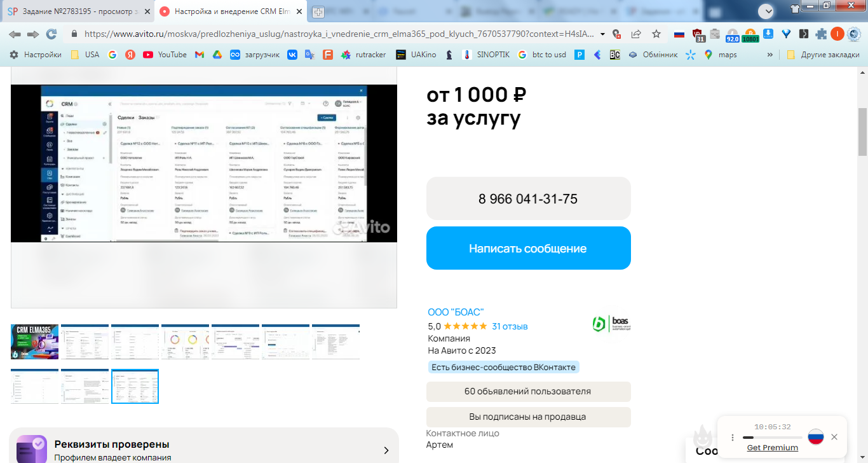Open the Google Drive bookmark icon
The image size is (868, 463).
[217, 55]
